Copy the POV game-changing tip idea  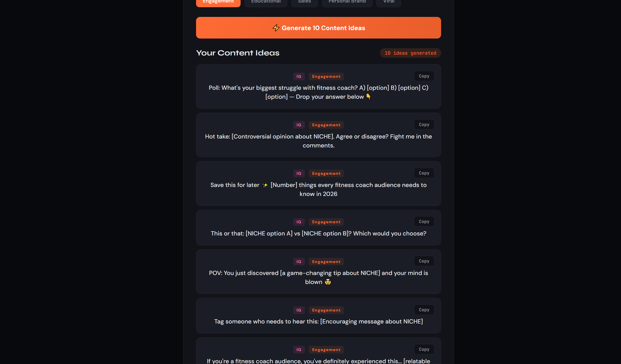tap(424, 261)
